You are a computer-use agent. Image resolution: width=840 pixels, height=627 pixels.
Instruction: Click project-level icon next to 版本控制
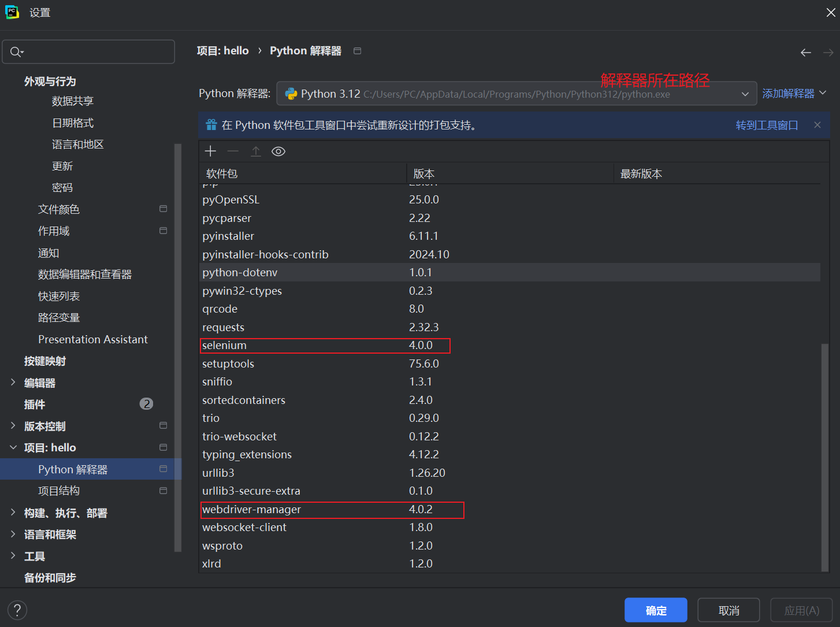[x=163, y=425]
